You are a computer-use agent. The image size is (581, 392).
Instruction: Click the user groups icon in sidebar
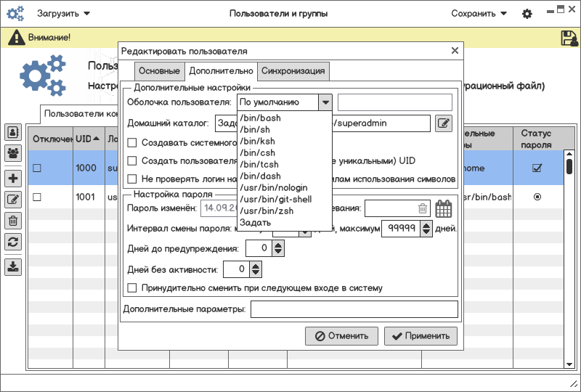pyautogui.click(x=13, y=153)
